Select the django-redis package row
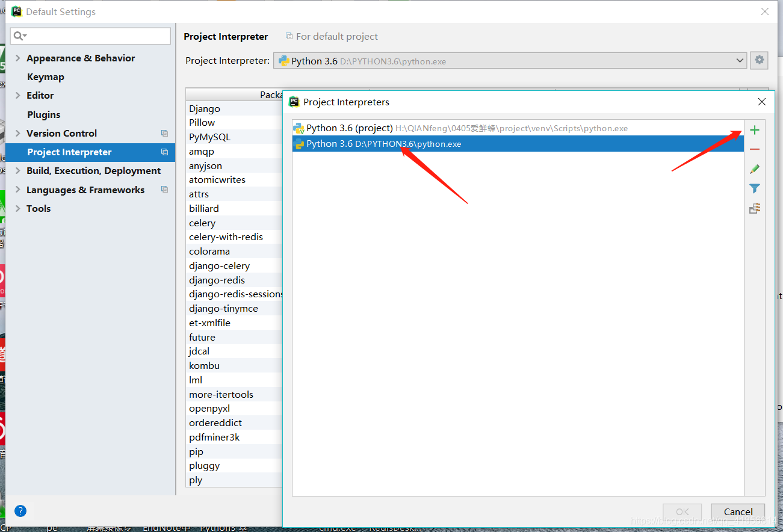 [234, 280]
